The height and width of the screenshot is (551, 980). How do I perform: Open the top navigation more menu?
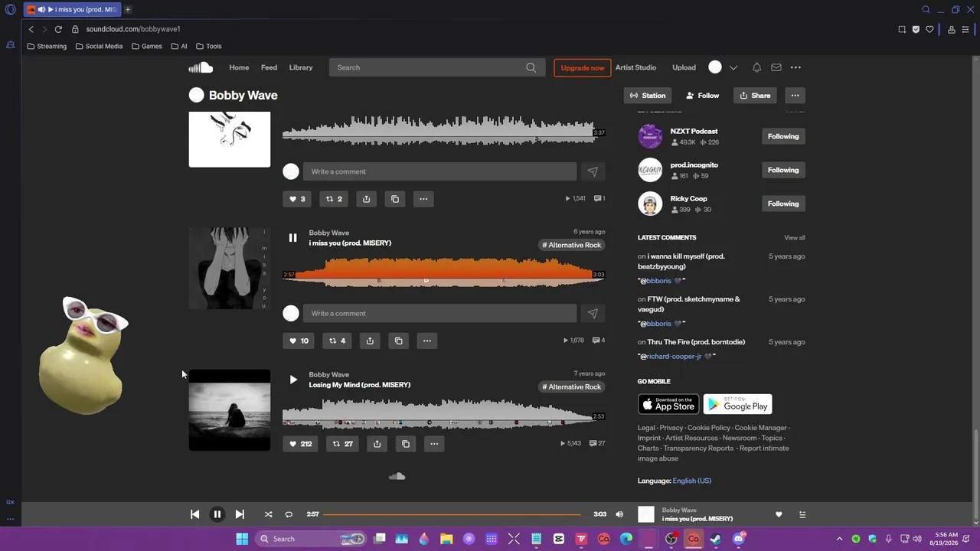click(795, 67)
